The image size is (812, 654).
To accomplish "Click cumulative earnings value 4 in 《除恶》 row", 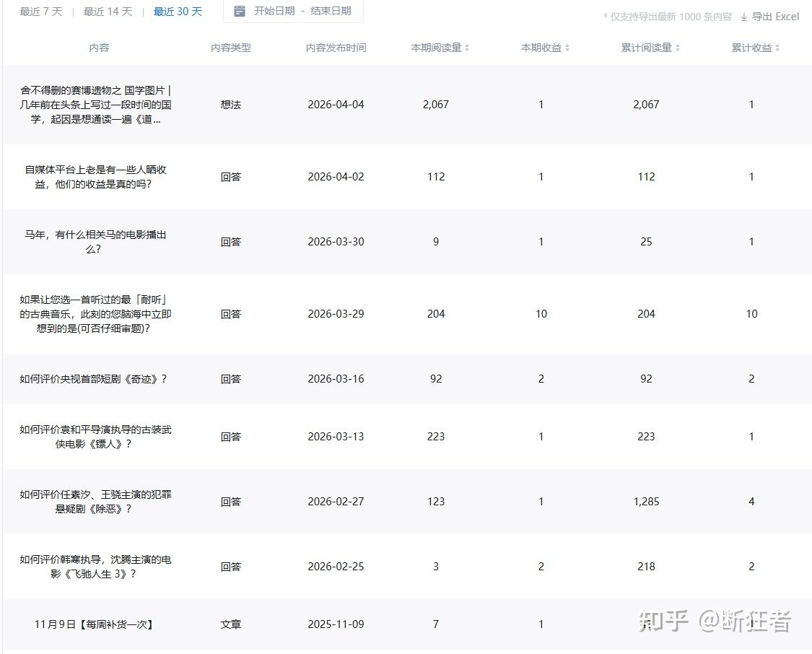I will point(751,502).
